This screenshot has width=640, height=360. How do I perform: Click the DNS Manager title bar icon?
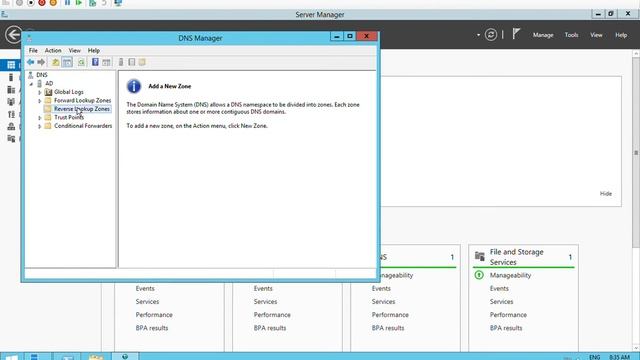pos(29,38)
